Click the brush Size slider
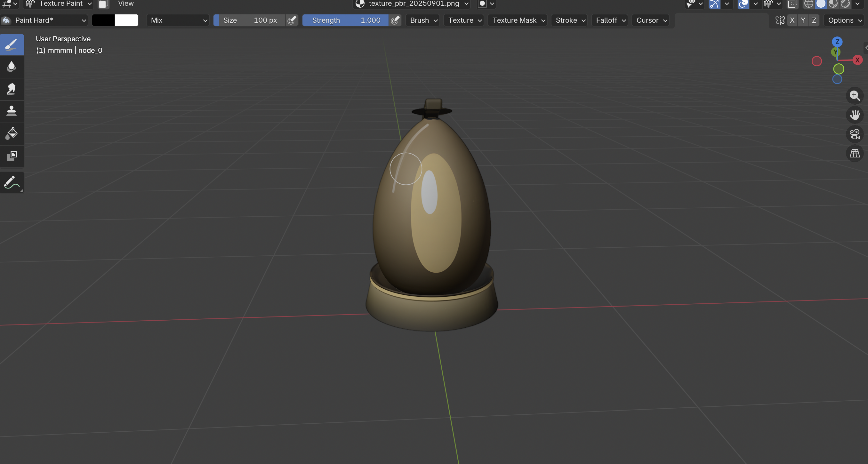This screenshot has height=464, width=868. 249,20
